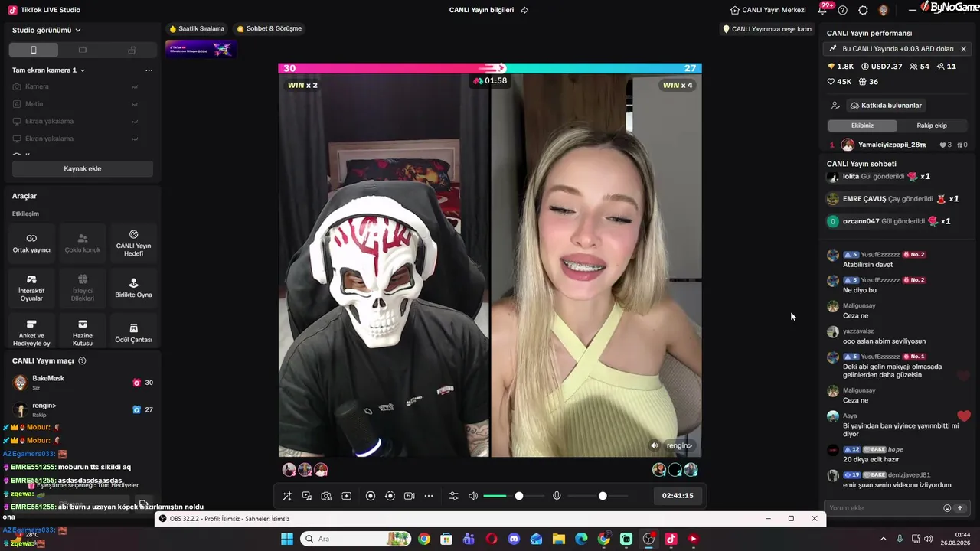Click the AI camera snapshot icon
This screenshot has height=551, width=980.
coord(326,496)
